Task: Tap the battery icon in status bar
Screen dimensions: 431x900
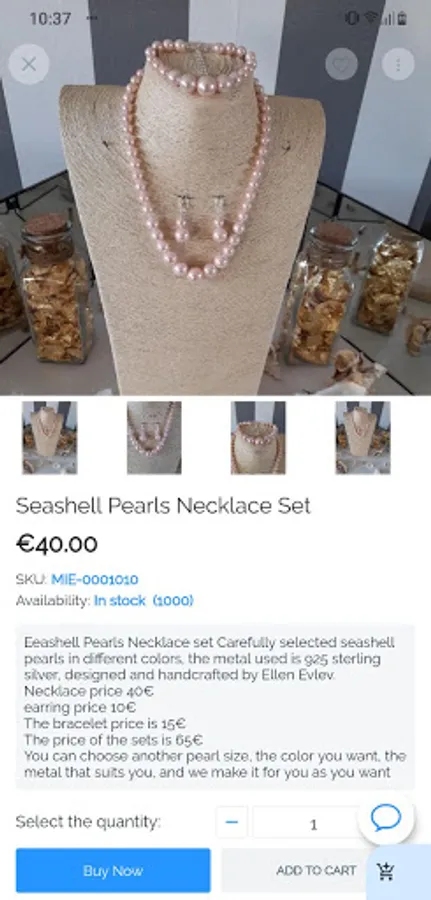Action: pos(402,18)
